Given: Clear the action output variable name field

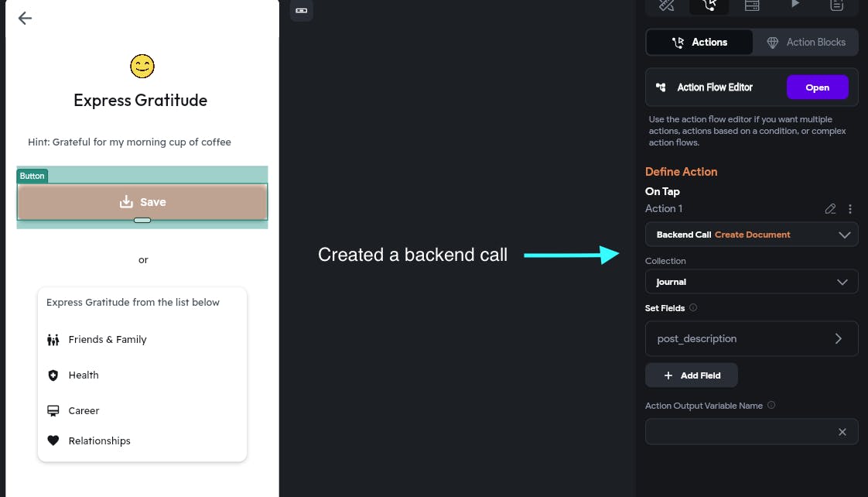Looking at the screenshot, I should point(842,432).
